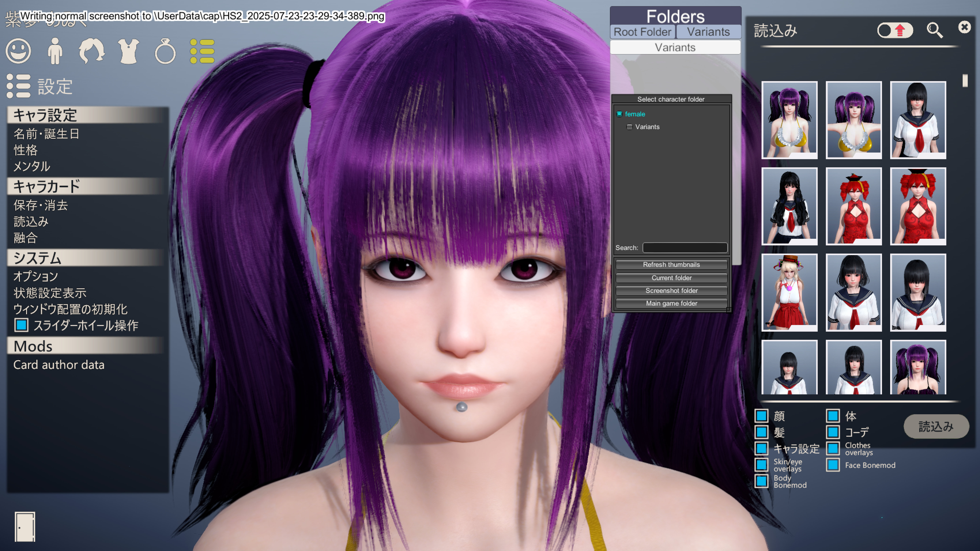Select the long wavy black hair character thumbnail
This screenshot has width=980, height=551.
(789, 206)
